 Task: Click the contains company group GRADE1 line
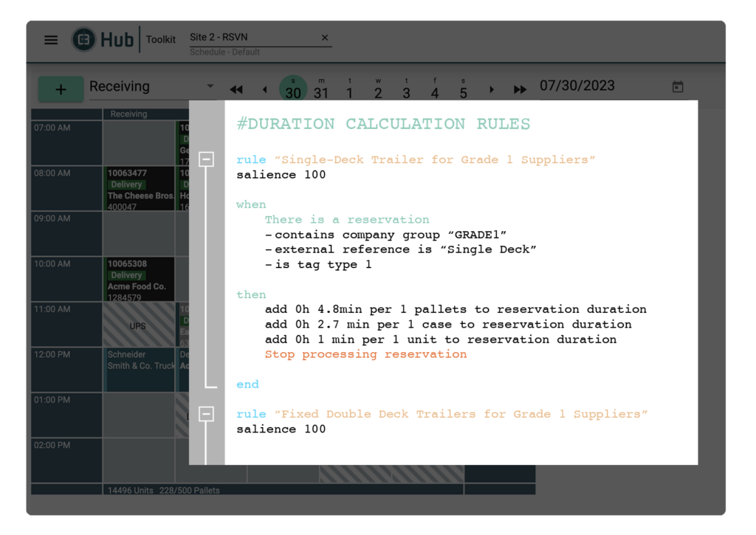coord(385,235)
